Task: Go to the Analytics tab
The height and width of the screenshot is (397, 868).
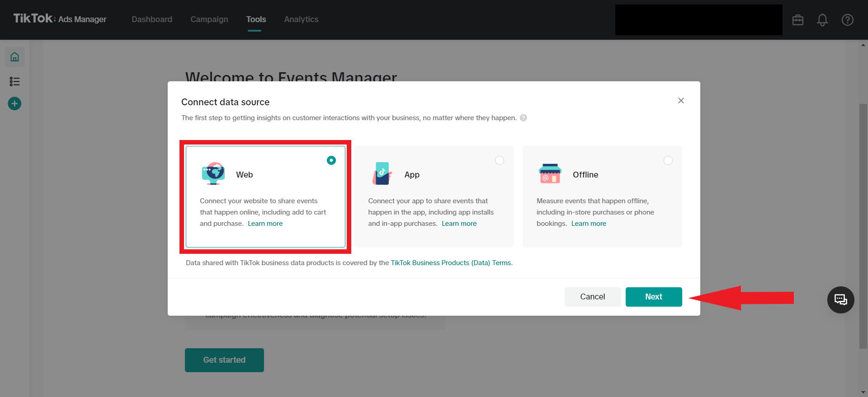Action: (x=301, y=19)
